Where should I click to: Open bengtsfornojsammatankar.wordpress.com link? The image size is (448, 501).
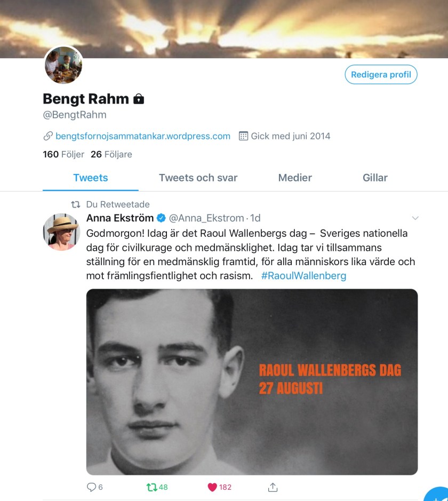coord(143,136)
